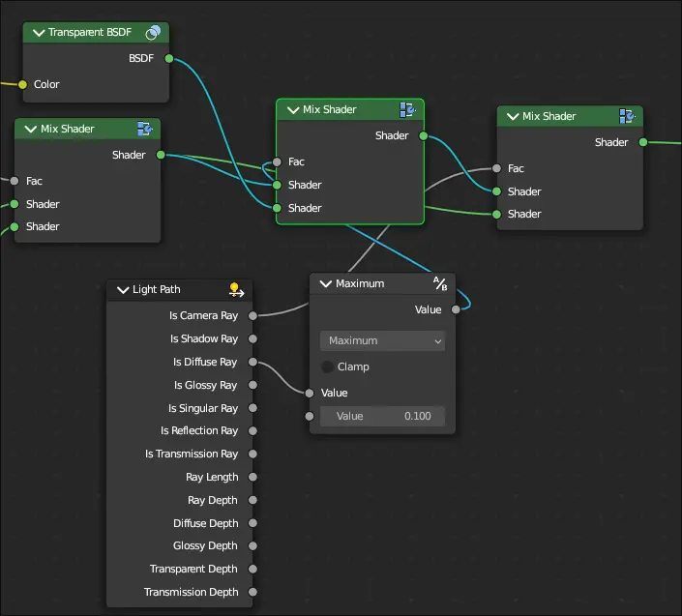Click the Transparent BSDF yellow Color input socket
682x616 pixels.
click(x=22, y=84)
